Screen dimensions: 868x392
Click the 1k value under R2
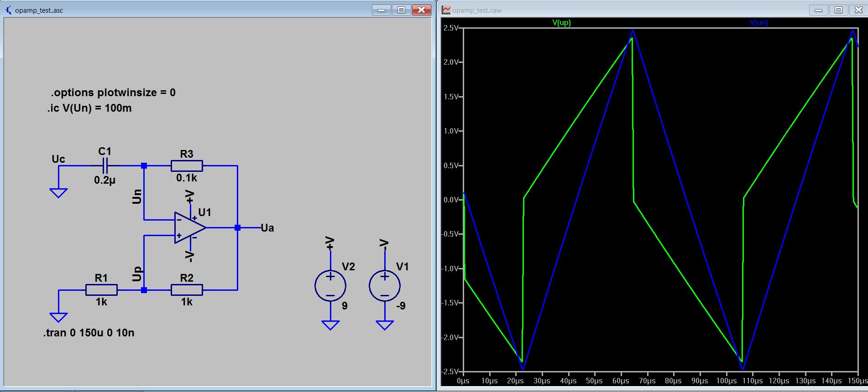(x=187, y=302)
